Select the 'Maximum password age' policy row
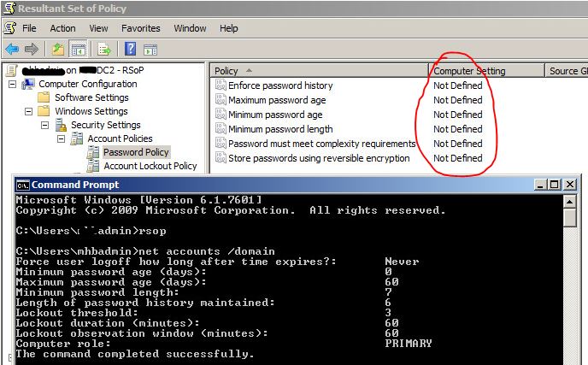 point(277,100)
